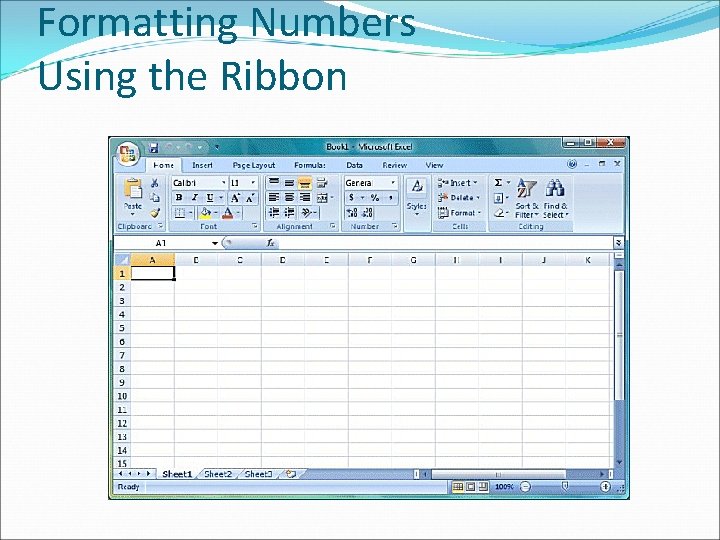Click the Fill down icon
Image resolution: width=720 pixels, height=540 pixels.
[498, 198]
